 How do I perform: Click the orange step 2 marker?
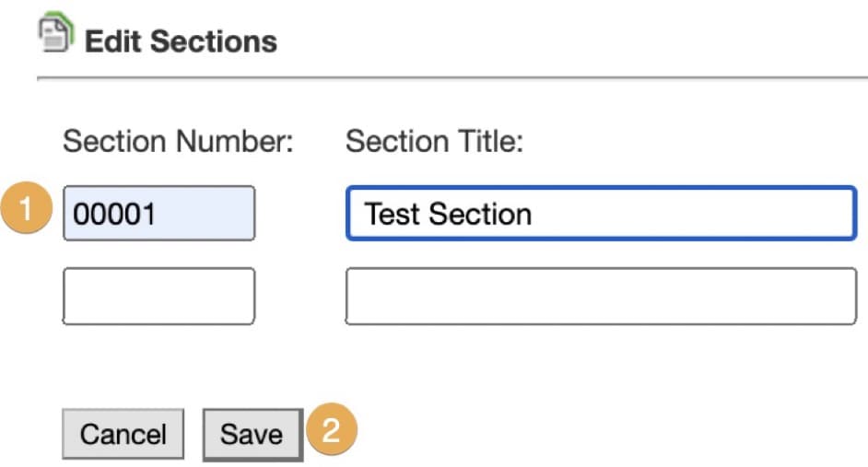tap(331, 431)
